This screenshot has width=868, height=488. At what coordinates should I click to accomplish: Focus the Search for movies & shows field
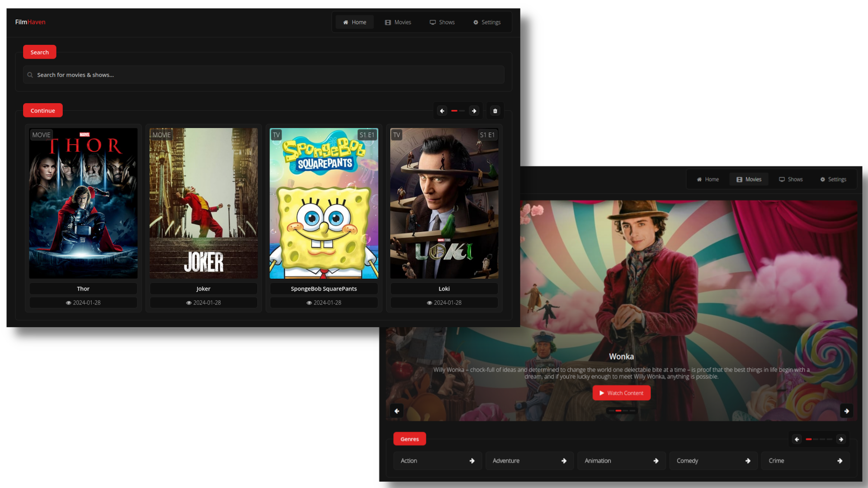[264, 75]
